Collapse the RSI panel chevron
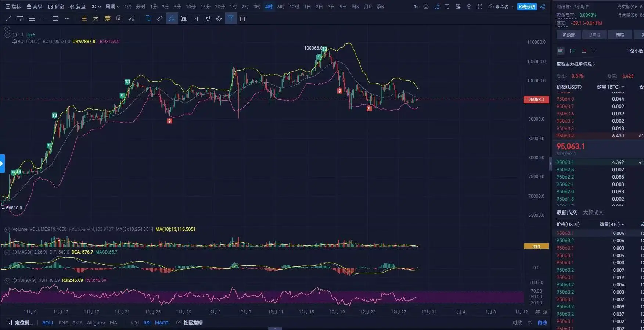 [7, 280]
